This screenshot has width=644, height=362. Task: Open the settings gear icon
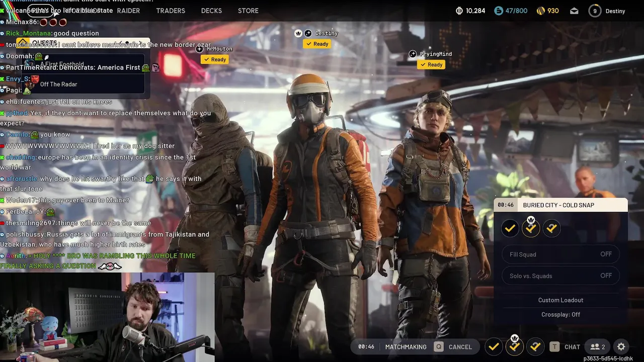(621, 346)
